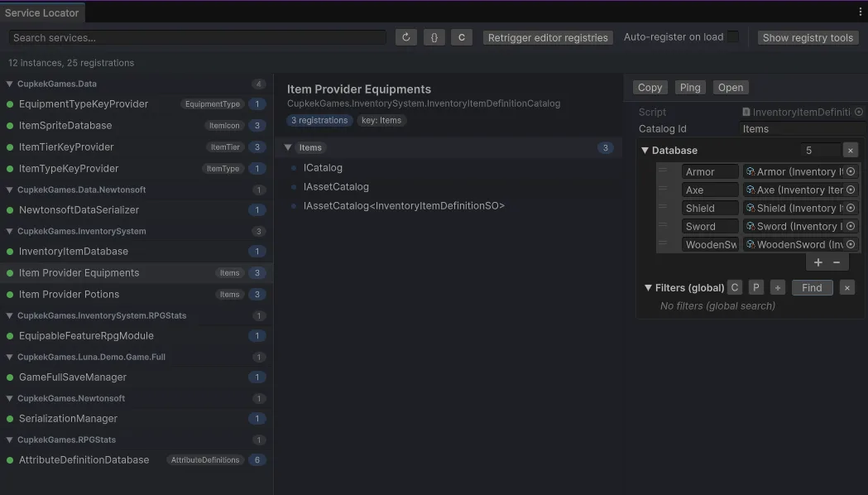Click the '3 registrations' badge
Screen dimensions: 868x495
pos(319,120)
